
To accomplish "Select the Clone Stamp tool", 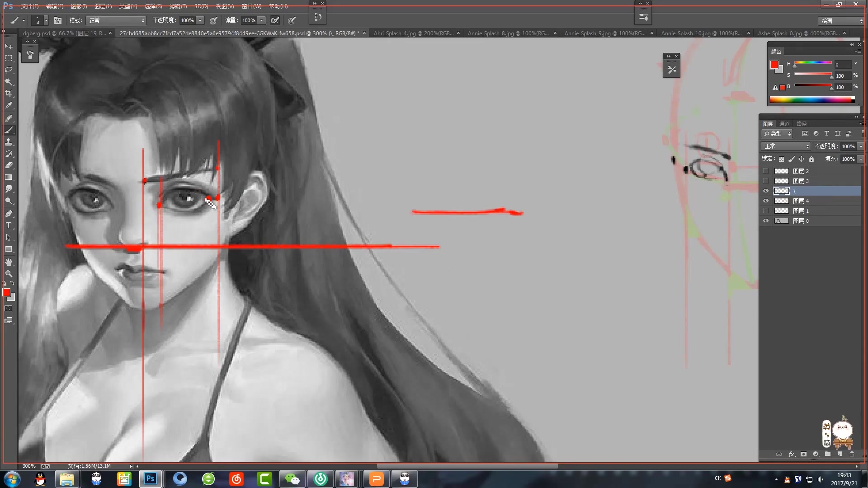I will 9,142.
